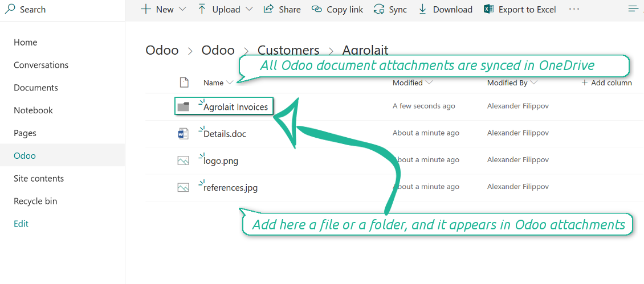The width and height of the screenshot is (644, 284).
Task: Navigate to Customers in the breadcrumb
Action: coord(288,50)
